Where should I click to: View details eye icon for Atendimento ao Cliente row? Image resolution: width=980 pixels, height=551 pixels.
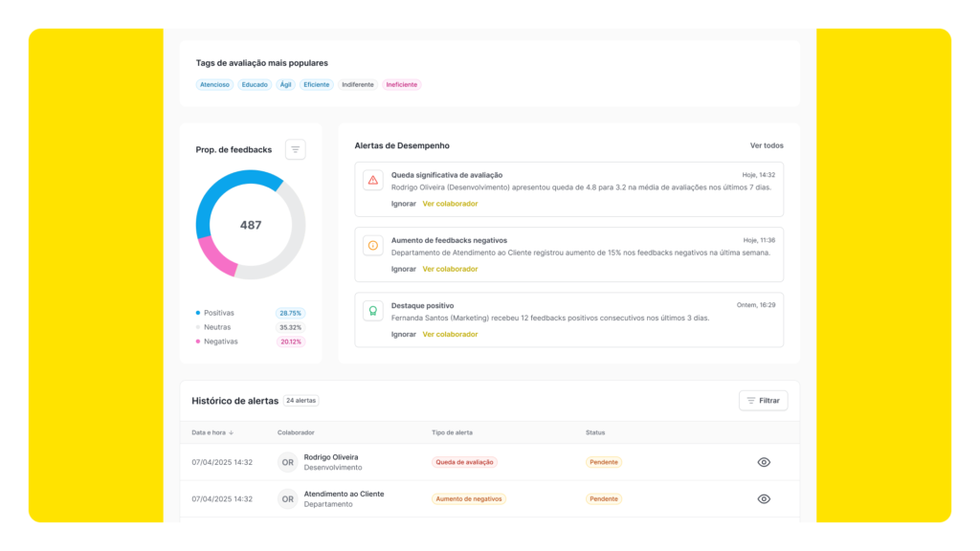(764, 499)
